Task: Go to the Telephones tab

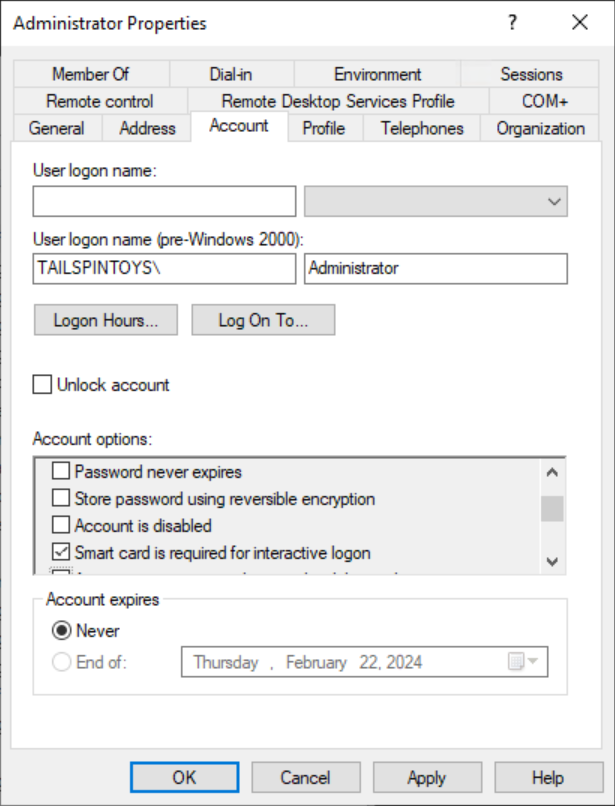Action: [x=422, y=128]
